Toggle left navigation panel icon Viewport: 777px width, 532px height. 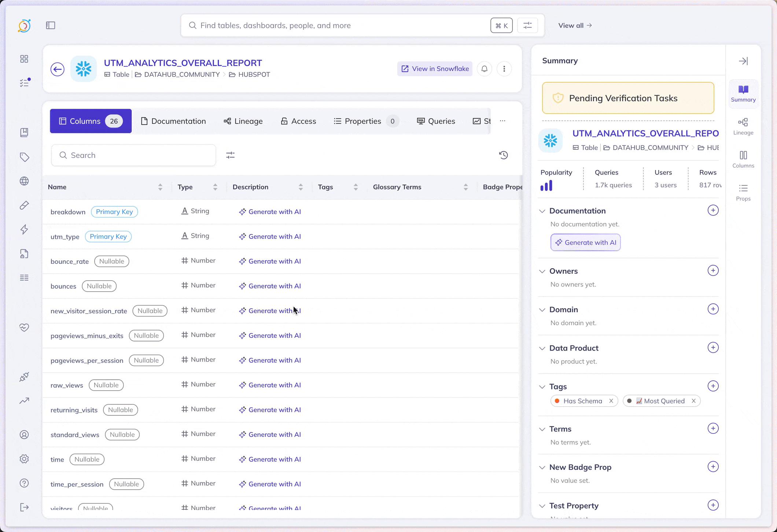[x=51, y=25]
